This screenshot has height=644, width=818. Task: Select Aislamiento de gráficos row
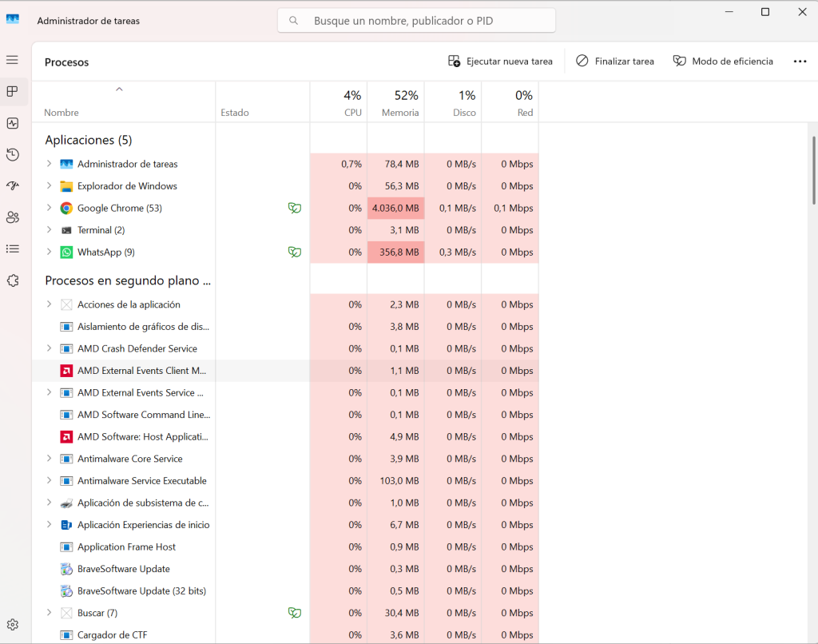(285, 327)
